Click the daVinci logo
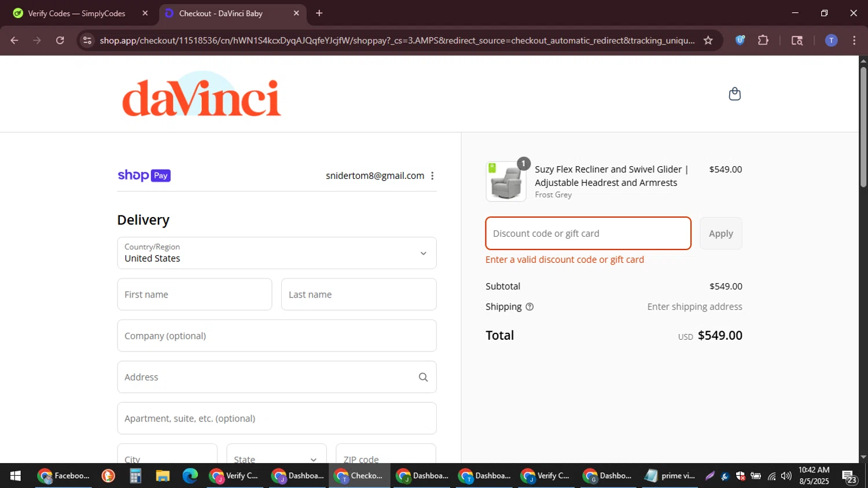 (201, 94)
